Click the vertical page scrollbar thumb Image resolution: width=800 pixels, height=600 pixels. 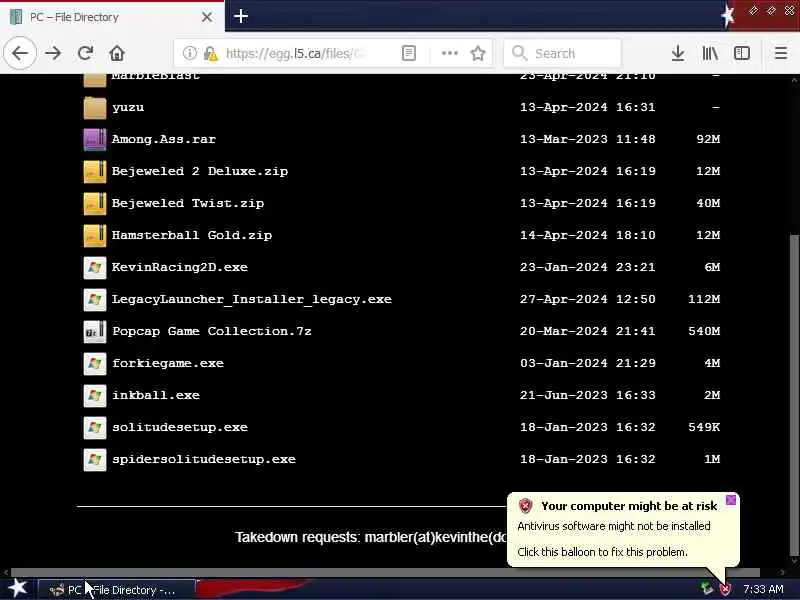coord(795,395)
